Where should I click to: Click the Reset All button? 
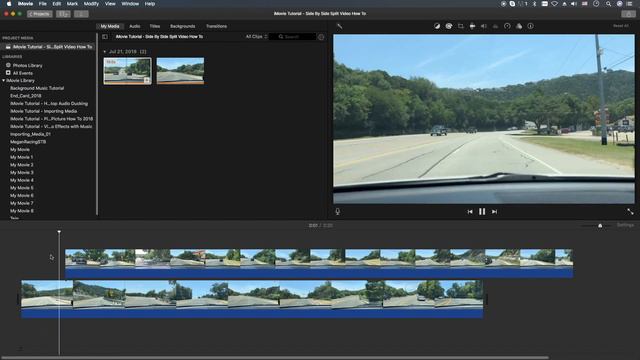pos(621,26)
